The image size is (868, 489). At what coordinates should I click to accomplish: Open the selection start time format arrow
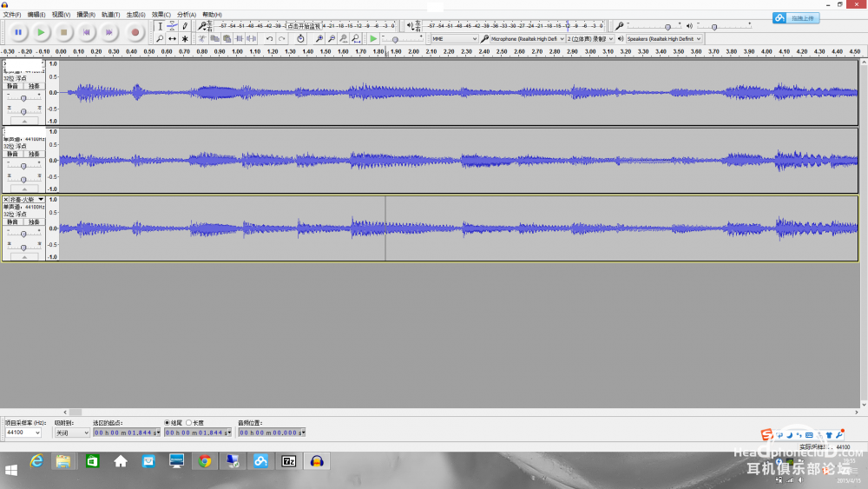coord(158,433)
